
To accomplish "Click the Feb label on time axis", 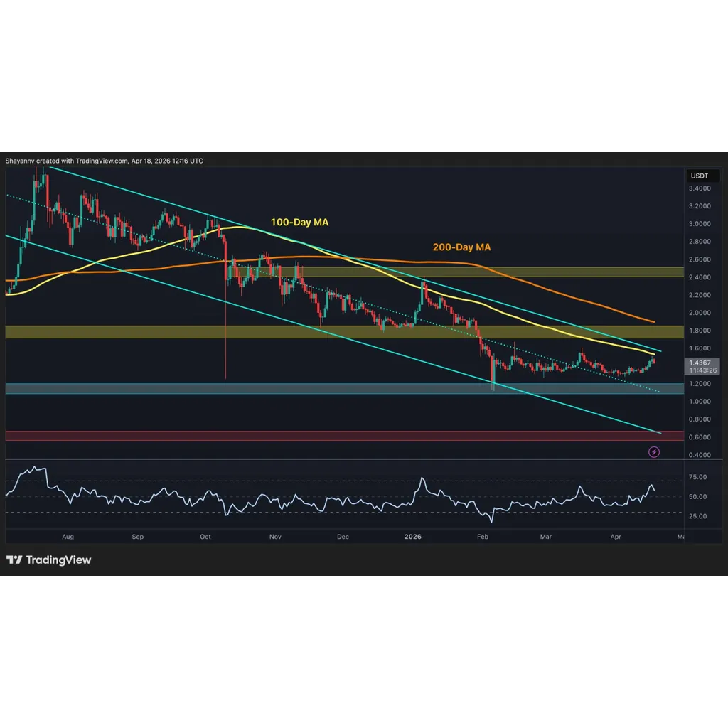I will pos(483,536).
